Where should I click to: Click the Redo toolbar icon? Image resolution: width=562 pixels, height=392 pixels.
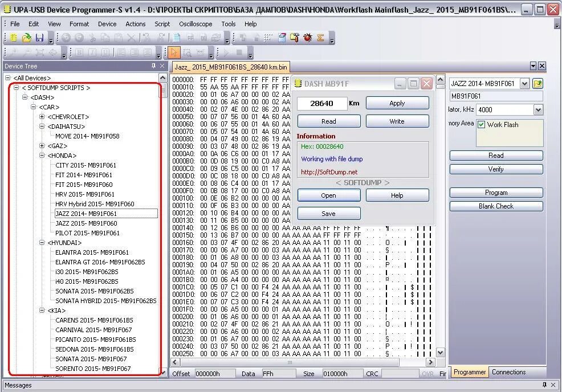pyautogui.click(x=79, y=38)
